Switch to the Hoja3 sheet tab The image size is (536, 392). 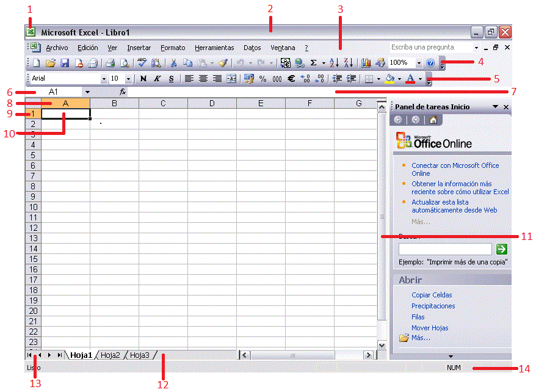coord(139,355)
